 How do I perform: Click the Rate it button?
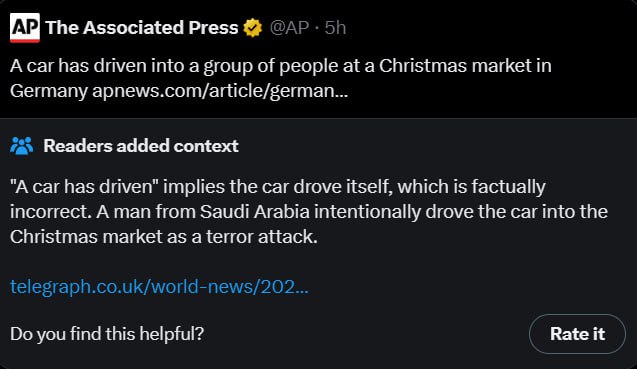point(577,334)
